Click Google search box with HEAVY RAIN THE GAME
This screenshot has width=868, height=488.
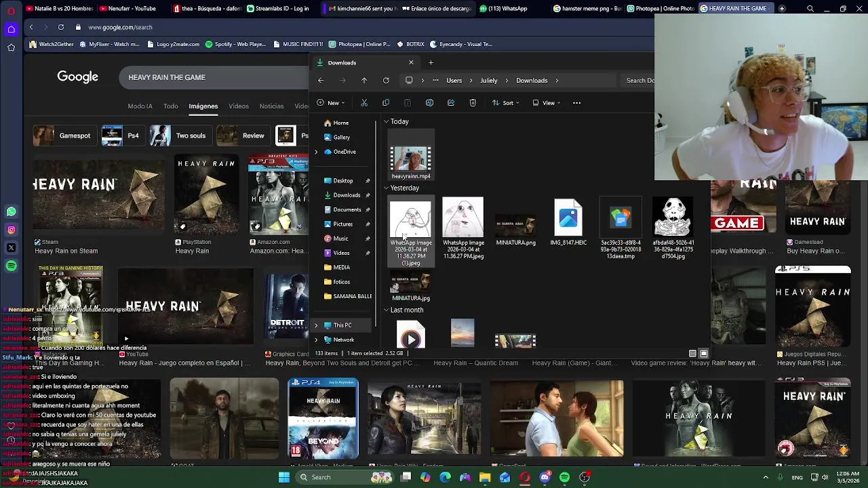coord(214,77)
